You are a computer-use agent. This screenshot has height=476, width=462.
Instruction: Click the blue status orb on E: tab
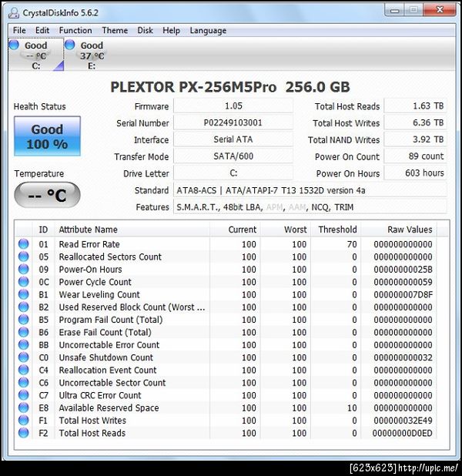[x=69, y=45]
